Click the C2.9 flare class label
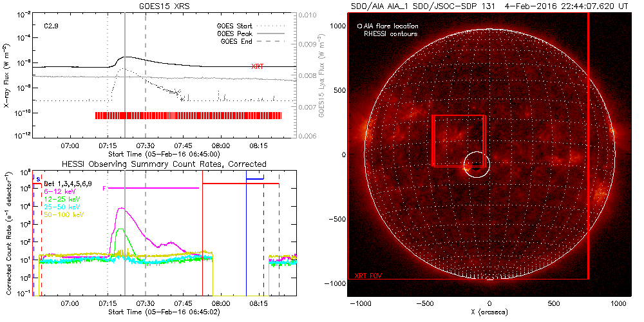Image resolution: width=644 pixels, height=322 pixels. (52, 26)
